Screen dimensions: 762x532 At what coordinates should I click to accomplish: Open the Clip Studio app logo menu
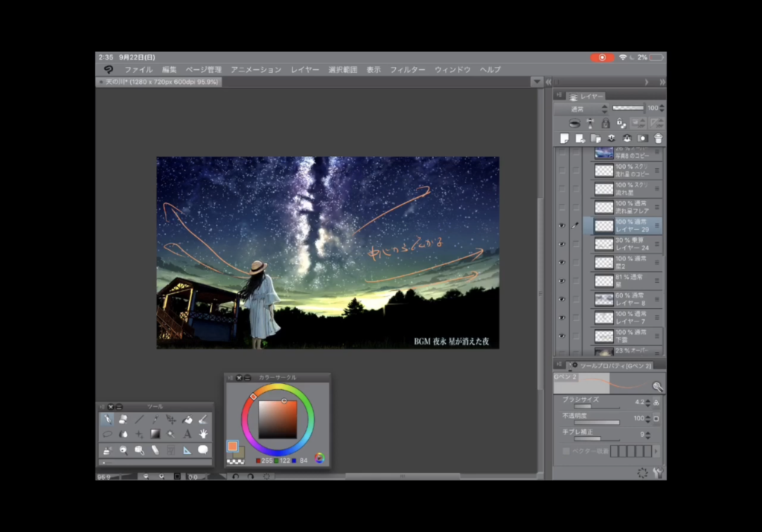[x=109, y=70]
